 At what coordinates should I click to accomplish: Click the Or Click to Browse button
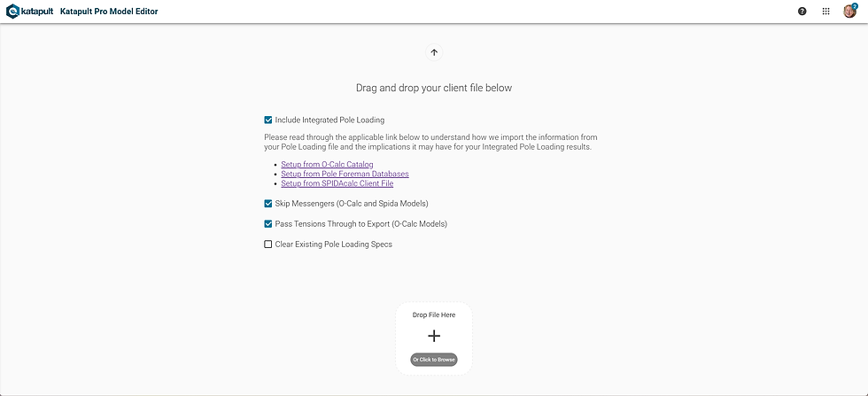click(x=434, y=360)
